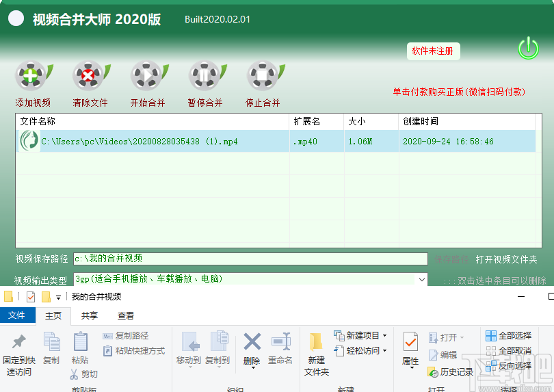
Task: Open the 文件 tab in Explorer
Action: tap(17, 315)
